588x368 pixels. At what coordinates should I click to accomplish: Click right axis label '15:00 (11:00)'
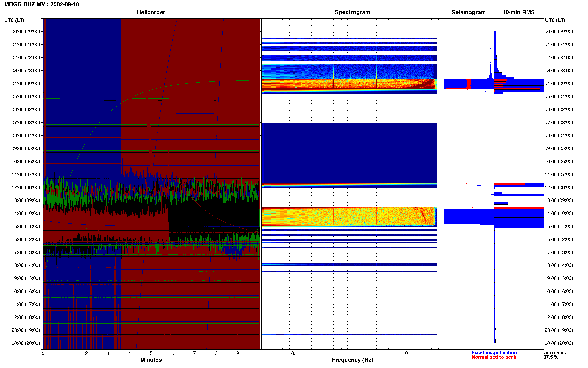(x=559, y=226)
